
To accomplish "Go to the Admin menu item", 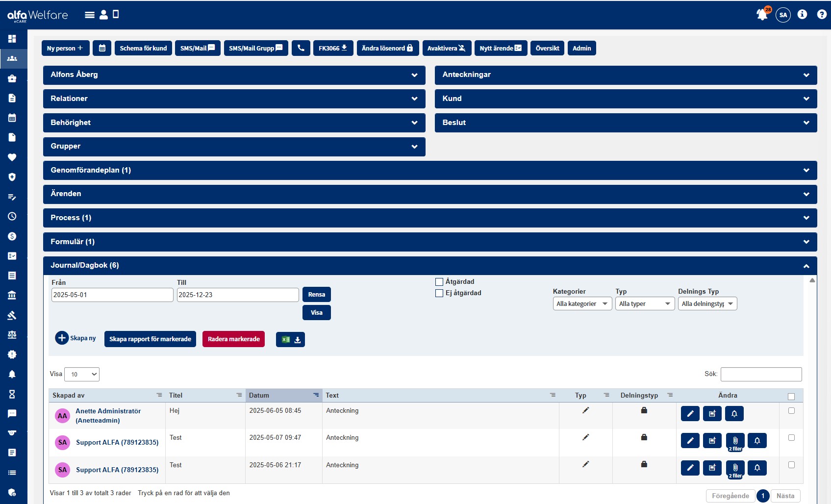I will 581,48.
